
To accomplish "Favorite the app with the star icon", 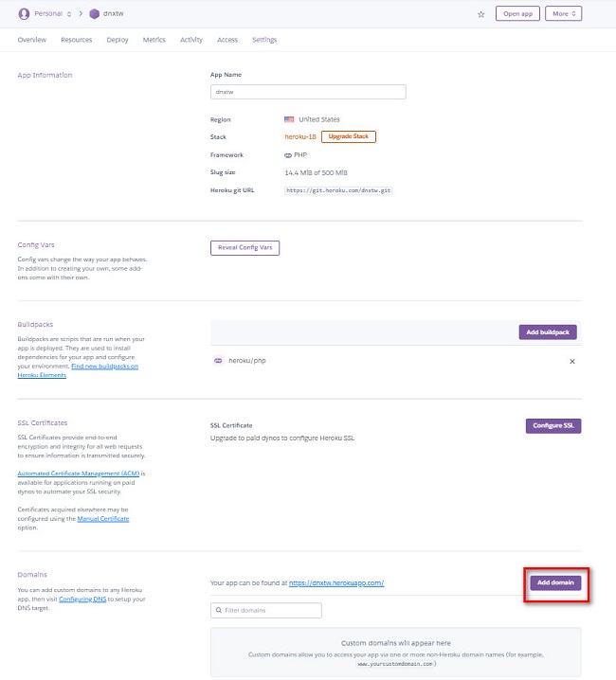I will point(481,14).
